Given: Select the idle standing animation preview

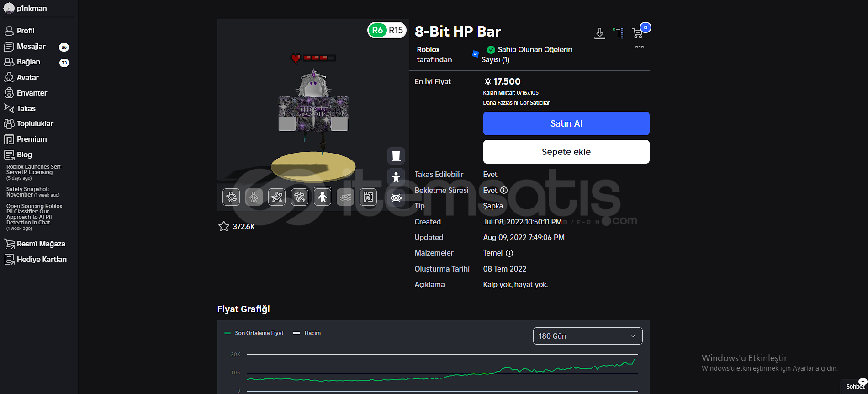Looking at the screenshot, I should point(323,197).
